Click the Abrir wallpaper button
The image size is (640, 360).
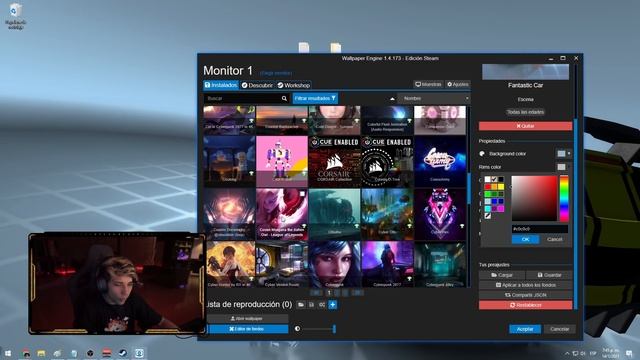(247, 318)
